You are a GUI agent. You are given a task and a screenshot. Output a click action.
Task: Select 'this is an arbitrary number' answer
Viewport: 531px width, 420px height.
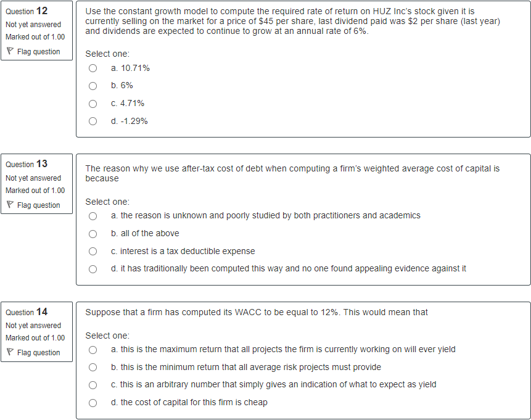[x=93, y=385]
